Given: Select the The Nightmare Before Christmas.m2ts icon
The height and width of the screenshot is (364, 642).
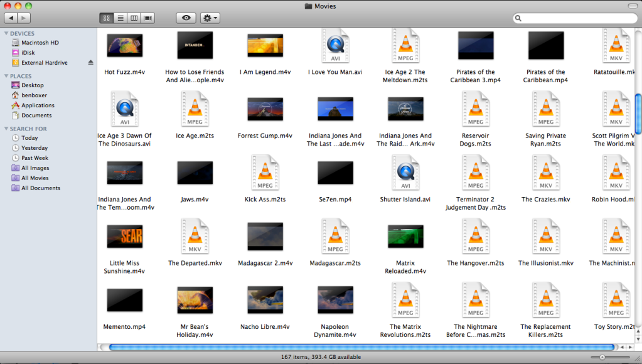Looking at the screenshot, I should pyautogui.click(x=476, y=300).
